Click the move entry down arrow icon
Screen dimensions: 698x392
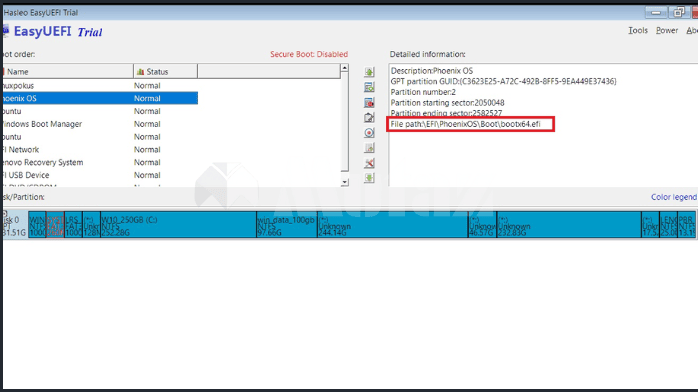point(369,178)
